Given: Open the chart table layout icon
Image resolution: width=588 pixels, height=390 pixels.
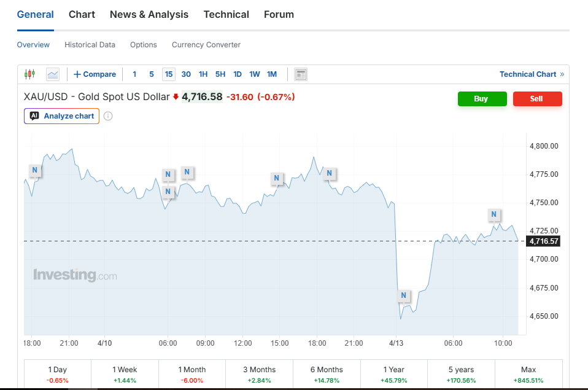Looking at the screenshot, I should (300, 74).
